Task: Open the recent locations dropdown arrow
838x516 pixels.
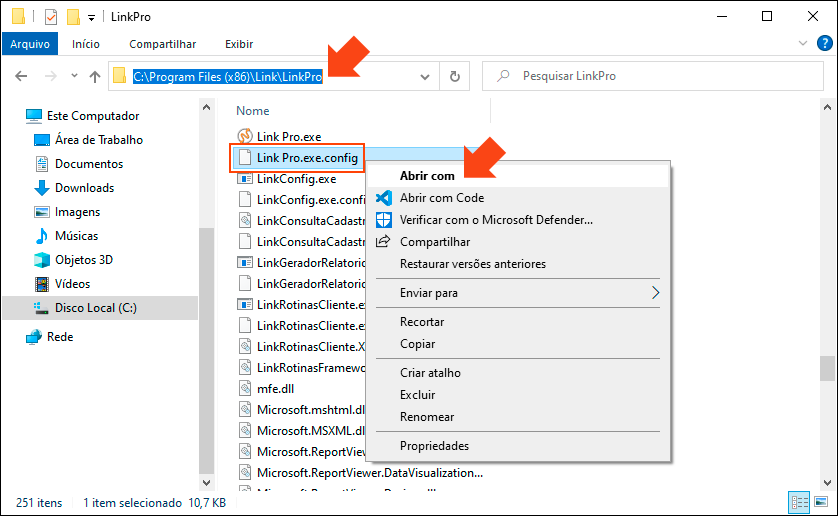Action: click(x=74, y=77)
